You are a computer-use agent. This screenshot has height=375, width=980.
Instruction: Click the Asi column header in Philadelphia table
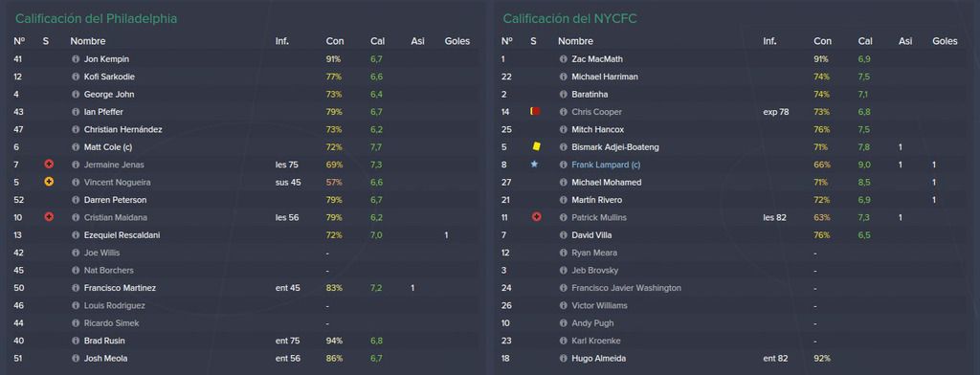417,41
